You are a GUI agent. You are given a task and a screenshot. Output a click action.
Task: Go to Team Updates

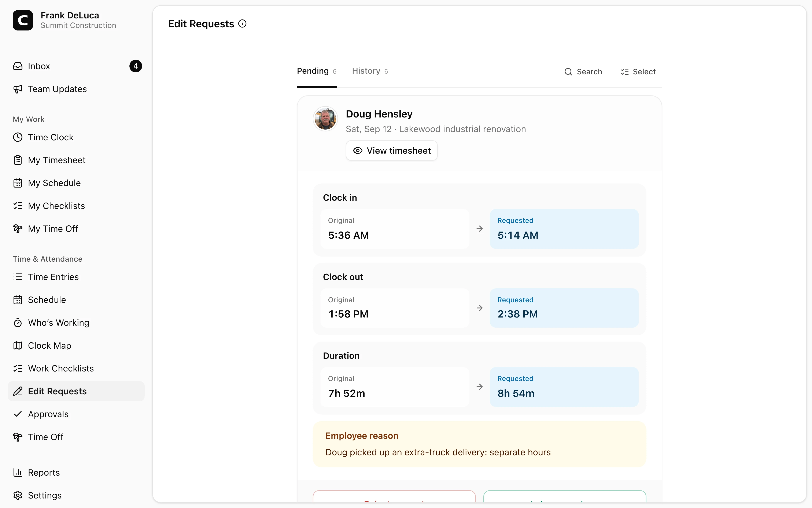coord(76,89)
